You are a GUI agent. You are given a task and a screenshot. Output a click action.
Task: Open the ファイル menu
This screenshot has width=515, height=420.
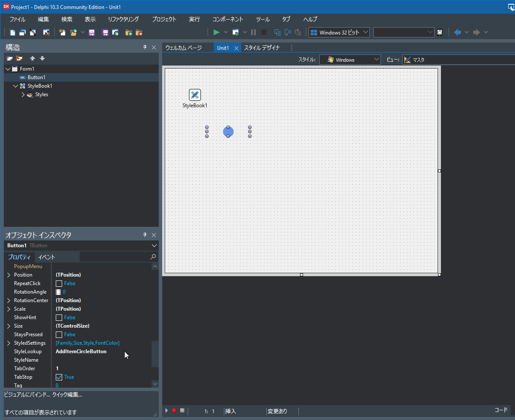(17, 19)
